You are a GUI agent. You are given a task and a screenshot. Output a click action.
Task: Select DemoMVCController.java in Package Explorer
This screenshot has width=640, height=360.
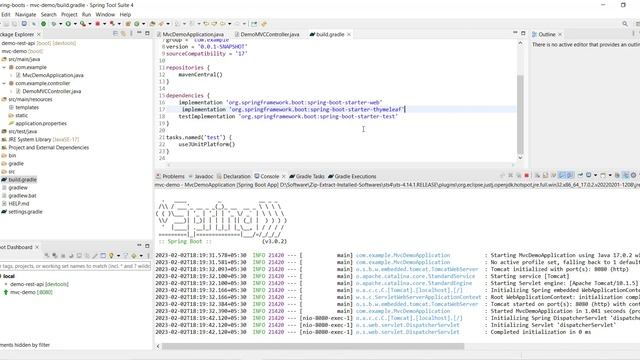(51, 91)
